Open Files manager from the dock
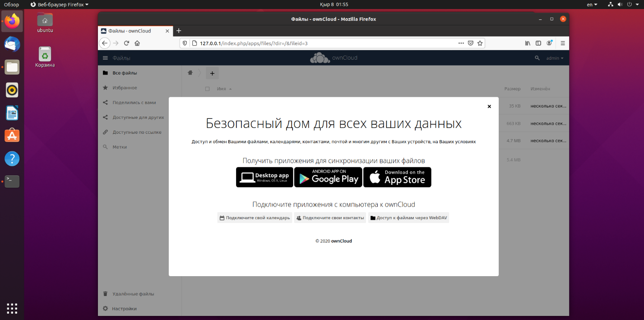 [12, 67]
